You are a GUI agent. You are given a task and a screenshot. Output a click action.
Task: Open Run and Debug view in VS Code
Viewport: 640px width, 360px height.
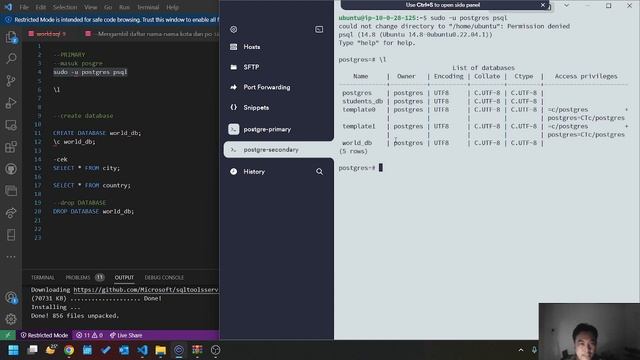click(x=11, y=102)
